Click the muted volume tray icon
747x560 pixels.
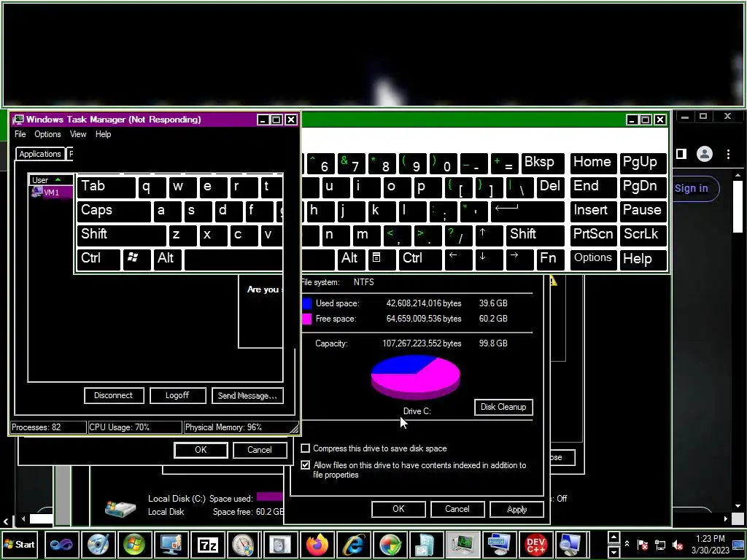[x=678, y=544]
